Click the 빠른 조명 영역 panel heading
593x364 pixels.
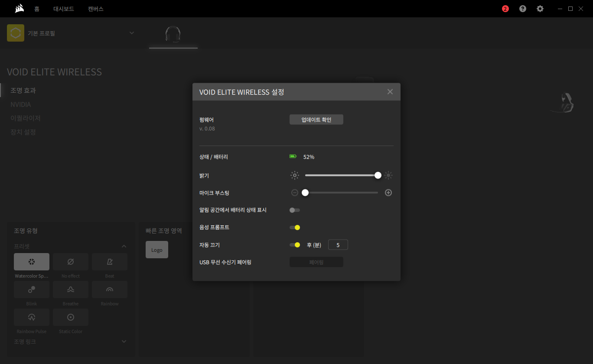click(x=164, y=231)
